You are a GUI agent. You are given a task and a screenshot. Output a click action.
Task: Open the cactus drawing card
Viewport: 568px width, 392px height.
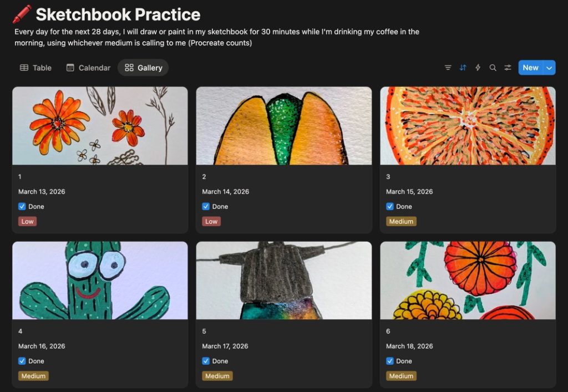click(100, 280)
